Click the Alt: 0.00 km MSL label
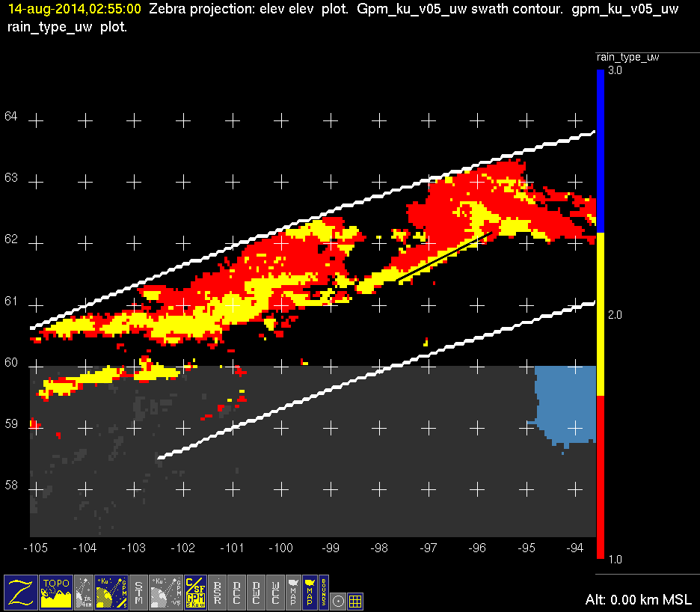700x612 pixels. click(x=639, y=600)
